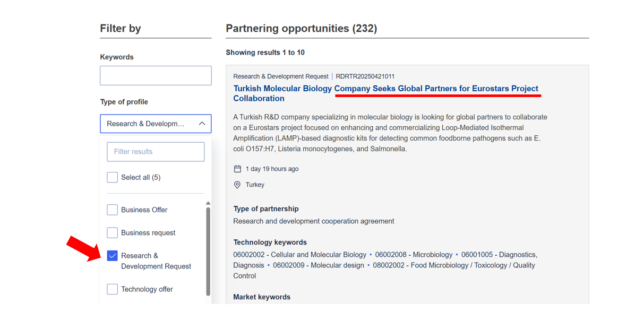Click the 'Market keywords' label

point(262,297)
